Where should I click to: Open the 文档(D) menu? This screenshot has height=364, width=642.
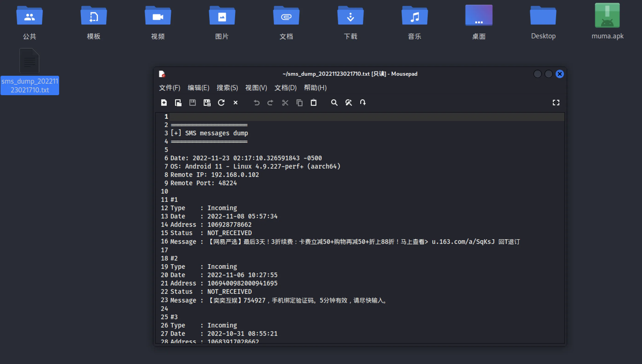click(285, 88)
